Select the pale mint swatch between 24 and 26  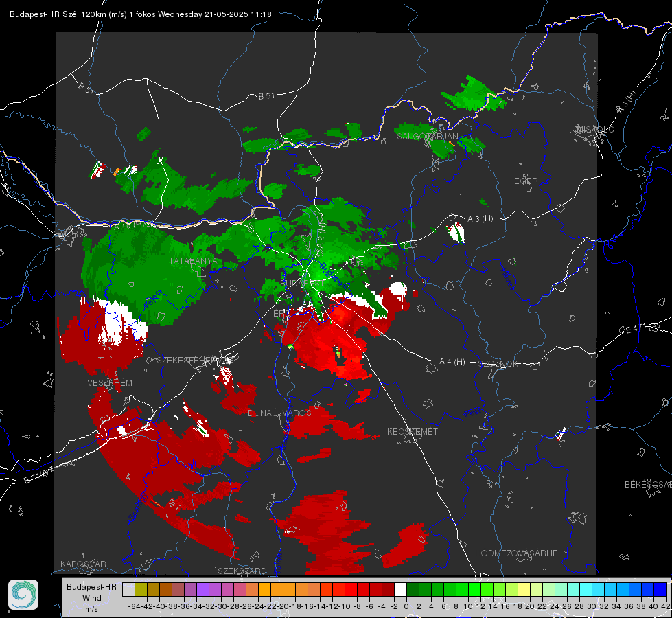561,589
